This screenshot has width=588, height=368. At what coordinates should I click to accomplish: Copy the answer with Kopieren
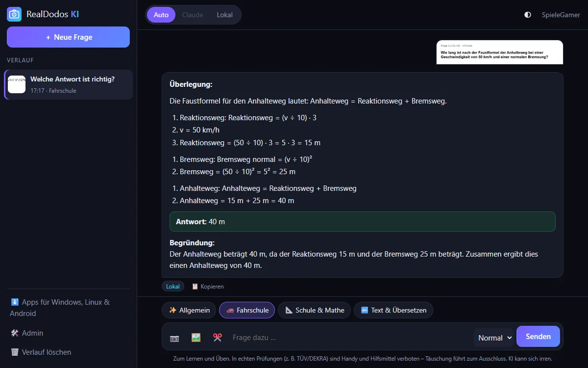tap(208, 286)
